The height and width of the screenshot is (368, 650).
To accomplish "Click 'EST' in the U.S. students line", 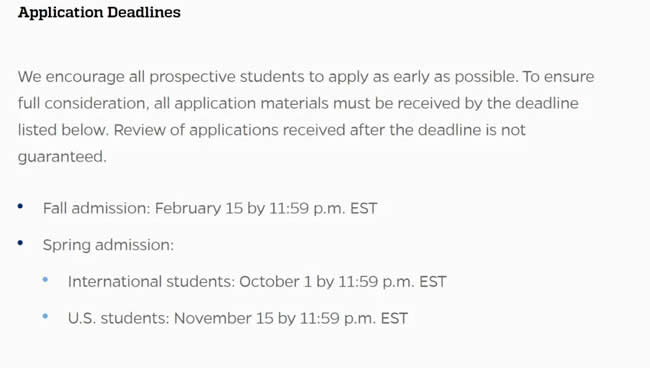I will (394, 319).
